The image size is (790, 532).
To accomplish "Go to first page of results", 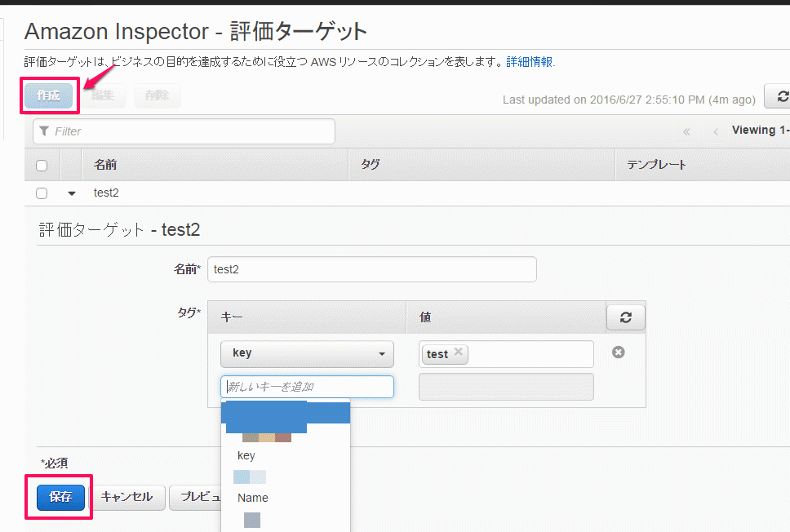I will [x=686, y=132].
